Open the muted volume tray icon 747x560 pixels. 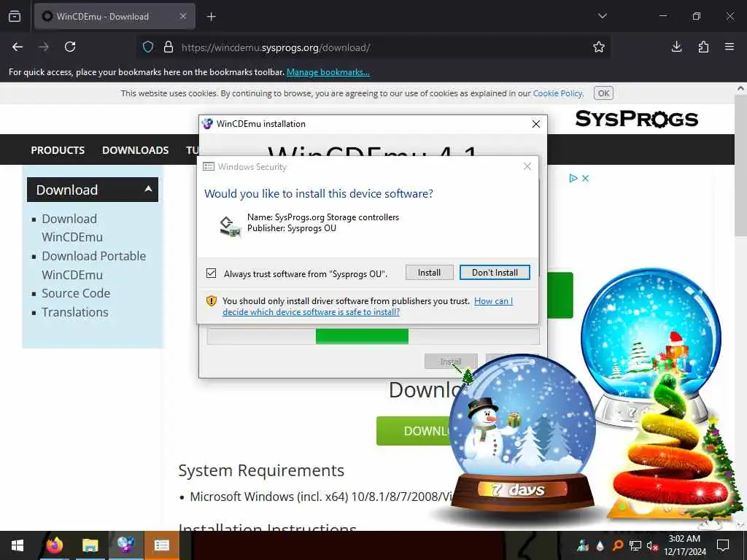coord(652,545)
